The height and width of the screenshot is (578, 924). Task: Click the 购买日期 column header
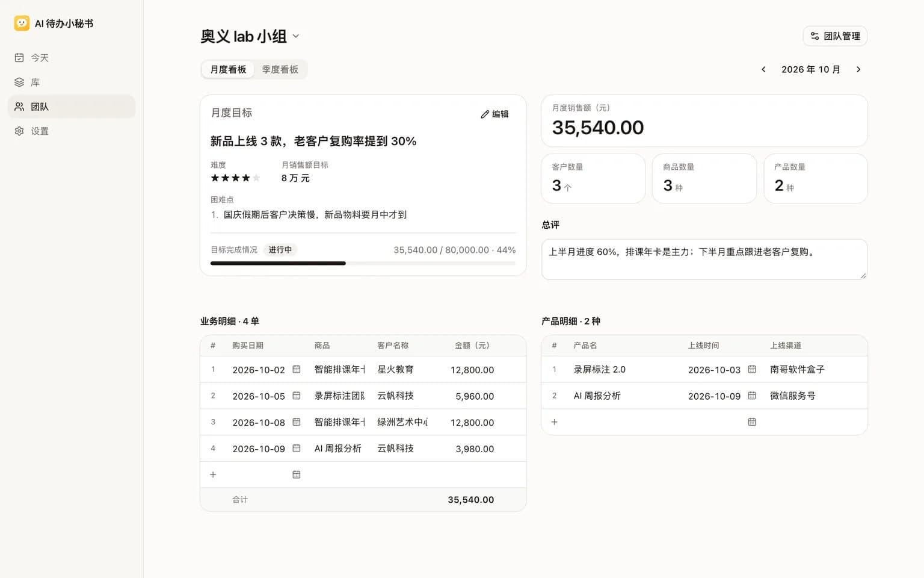tap(248, 346)
